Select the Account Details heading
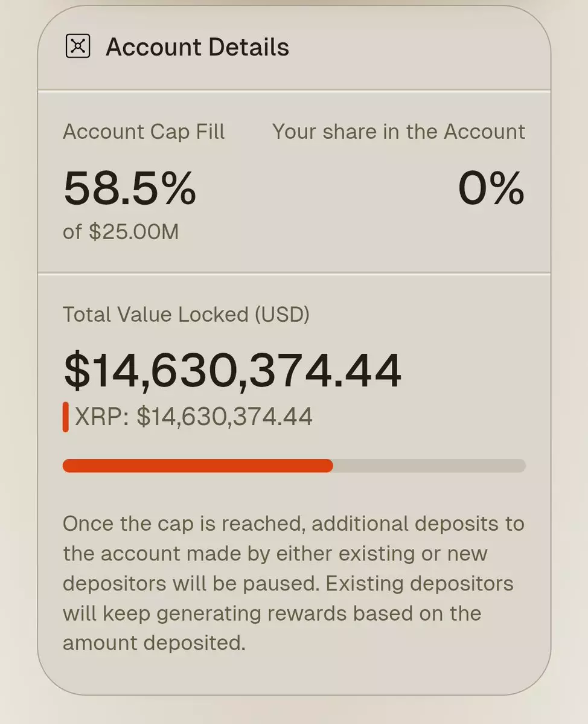588x724 pixels. pos(197,47)
